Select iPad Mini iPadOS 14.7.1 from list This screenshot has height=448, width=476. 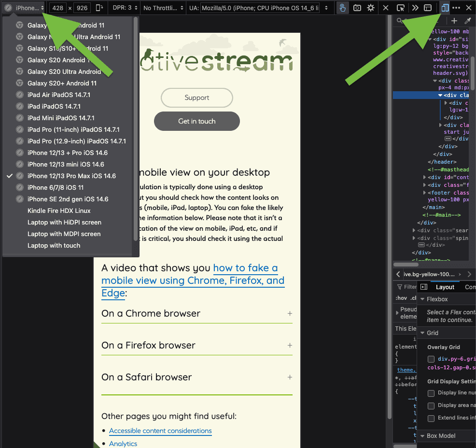pos(61,118)
